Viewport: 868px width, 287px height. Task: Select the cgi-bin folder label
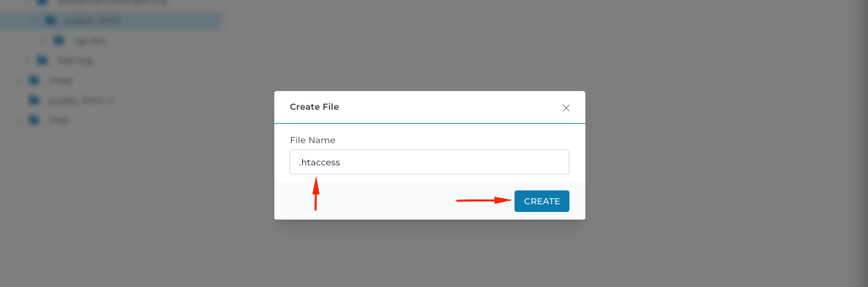pyautogui.click(x=90, y=41)
